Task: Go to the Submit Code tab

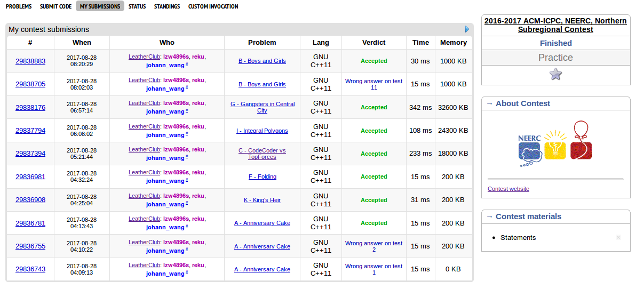Action: click(55, 6)
